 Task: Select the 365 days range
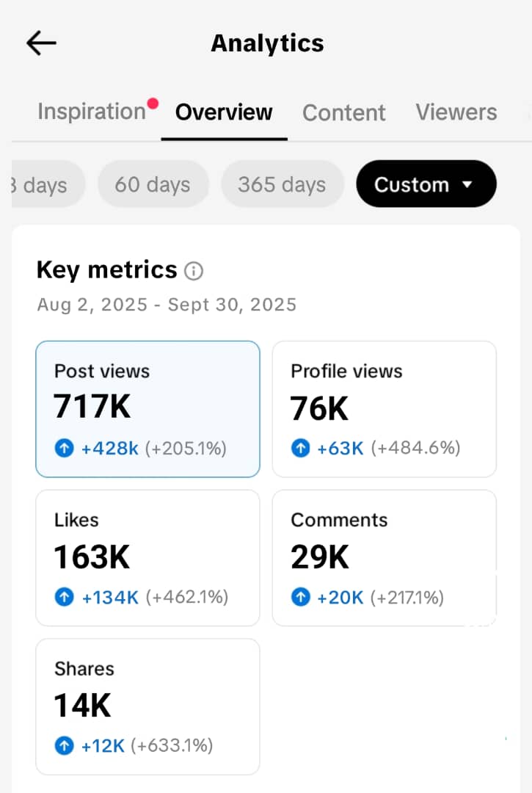[282, 184]
